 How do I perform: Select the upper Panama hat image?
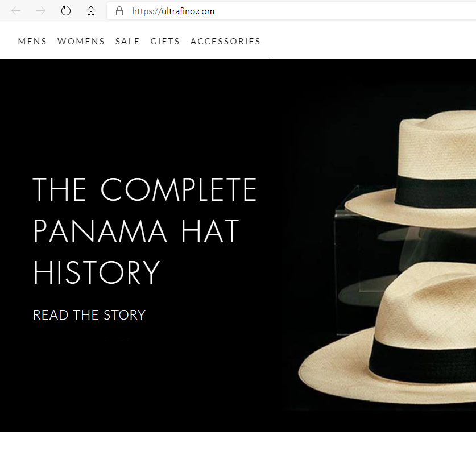coord(411,169)
